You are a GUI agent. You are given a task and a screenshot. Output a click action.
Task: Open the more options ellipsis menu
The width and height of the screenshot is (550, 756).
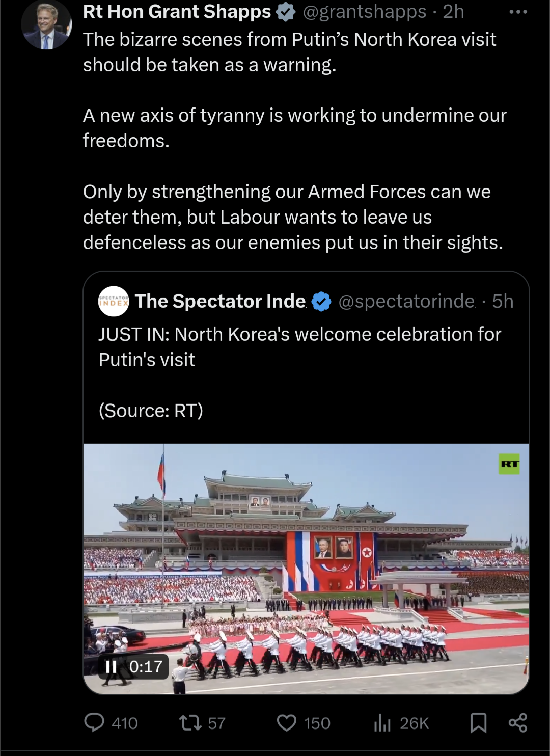click(518, 11)
